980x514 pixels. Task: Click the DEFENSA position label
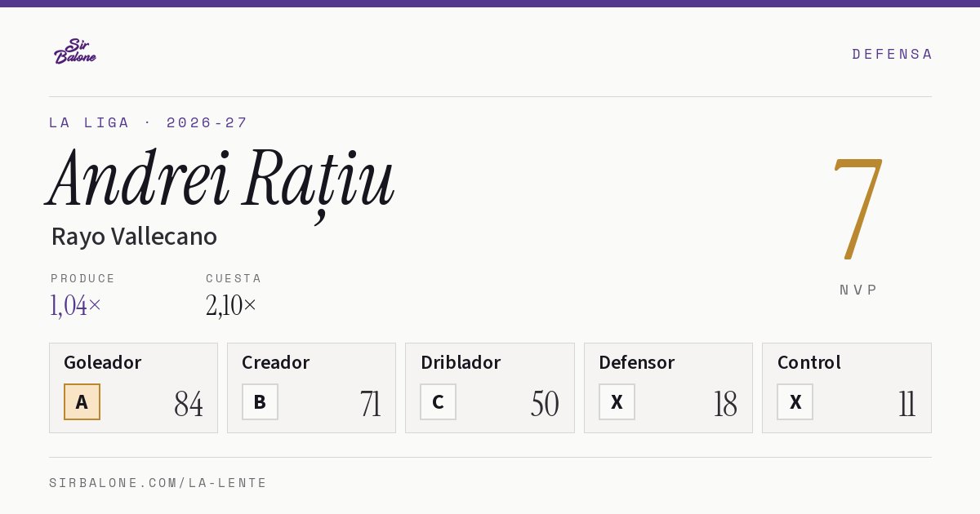click(892, 54)
